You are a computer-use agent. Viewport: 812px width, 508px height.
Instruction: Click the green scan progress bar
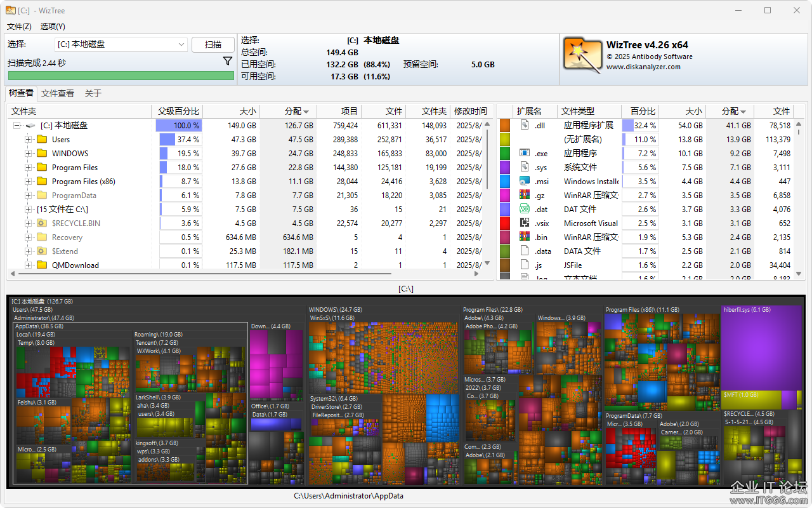(121, 76)
